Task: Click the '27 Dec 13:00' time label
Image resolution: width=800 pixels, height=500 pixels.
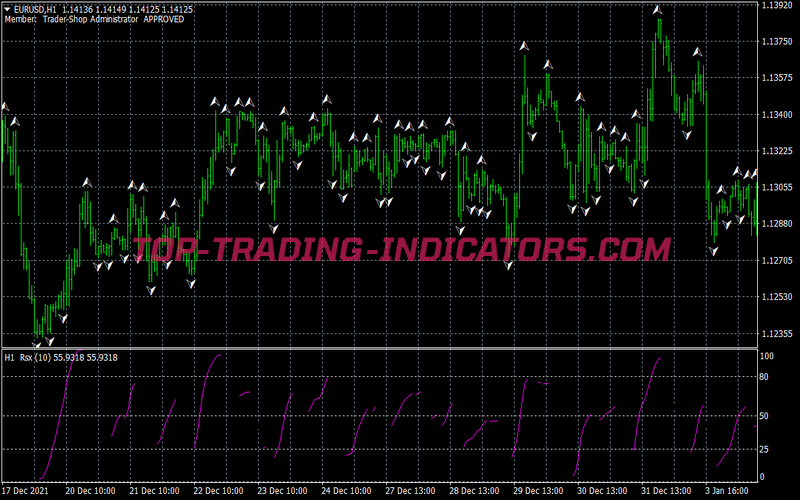Action: click(410, 491)
